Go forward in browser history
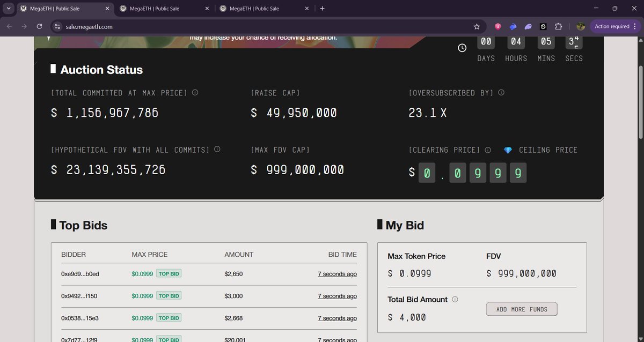 (24, 26)
